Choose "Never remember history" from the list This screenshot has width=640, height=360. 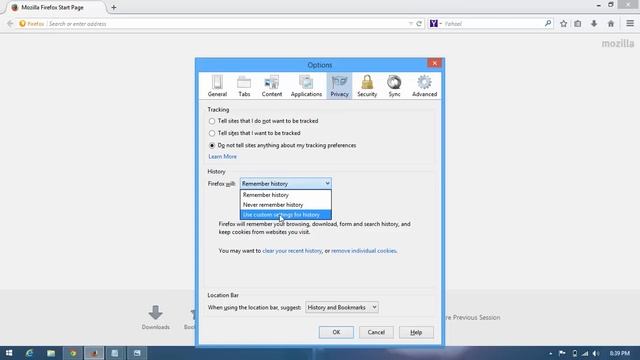[286, 205]
